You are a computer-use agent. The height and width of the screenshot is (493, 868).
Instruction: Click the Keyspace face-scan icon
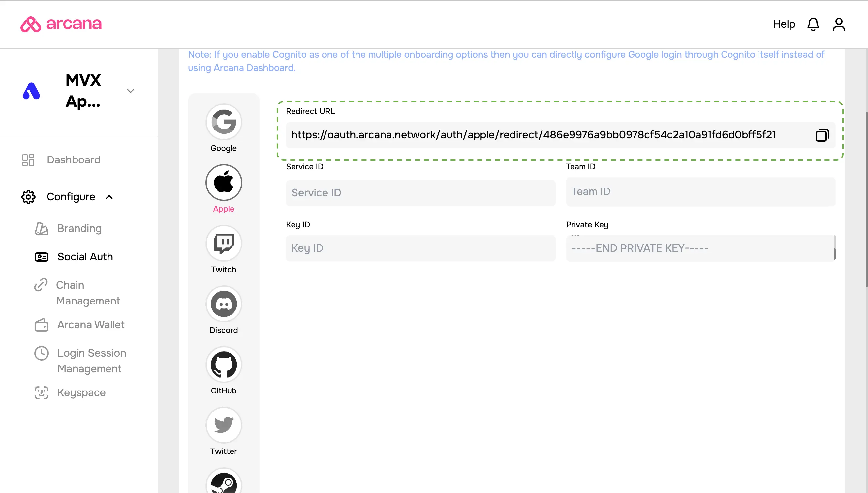[42, 393]
